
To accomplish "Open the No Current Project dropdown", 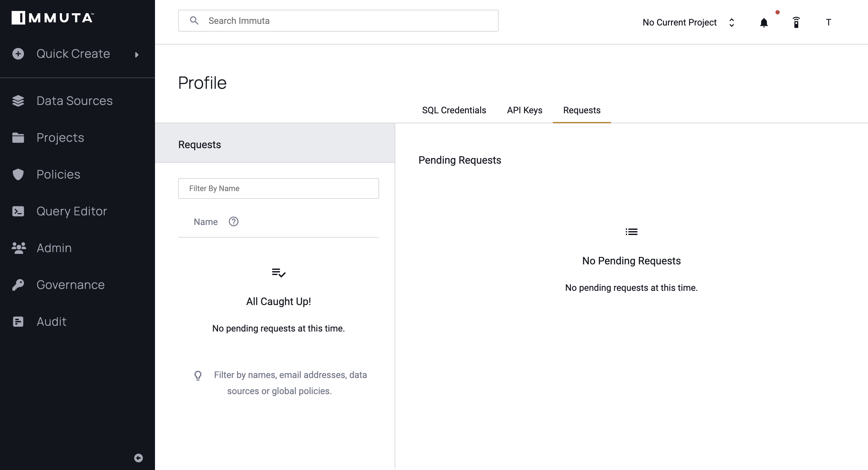I will point(689,22).
